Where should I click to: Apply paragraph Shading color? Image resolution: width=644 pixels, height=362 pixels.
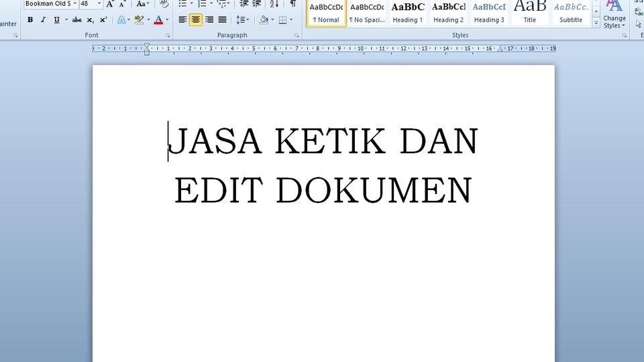point(264,19)
